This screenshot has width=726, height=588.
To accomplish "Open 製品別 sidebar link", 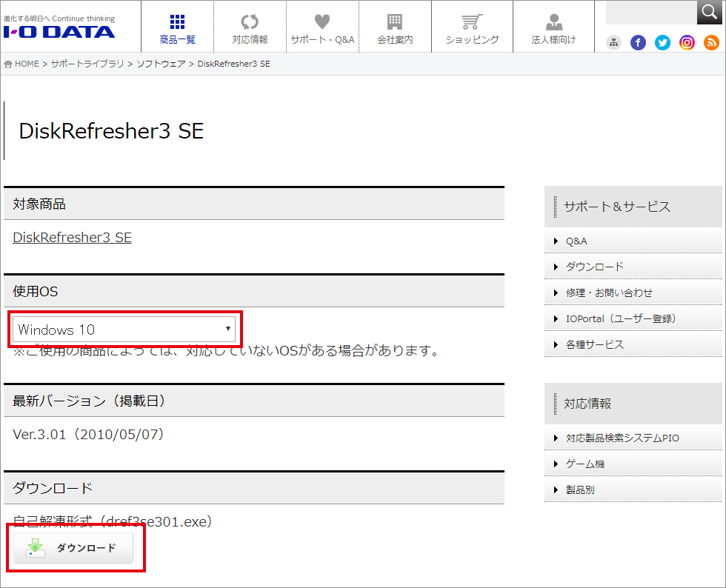I will point(633,490).
